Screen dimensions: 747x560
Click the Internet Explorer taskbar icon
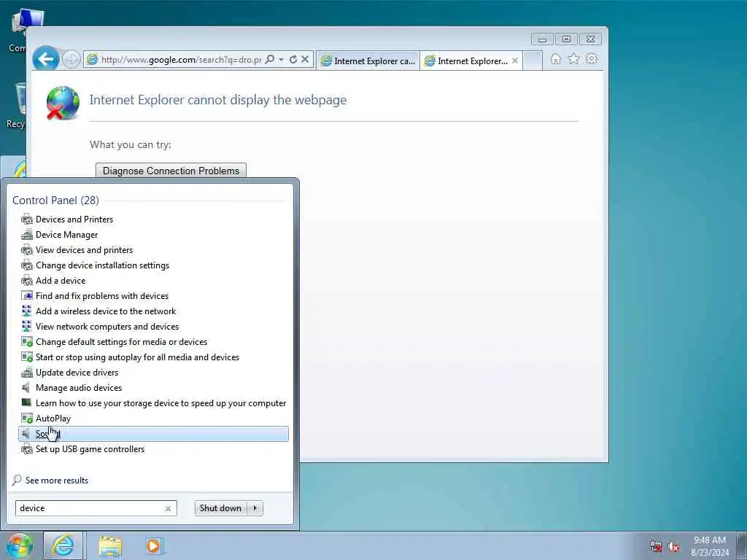[x=63, y=545]
